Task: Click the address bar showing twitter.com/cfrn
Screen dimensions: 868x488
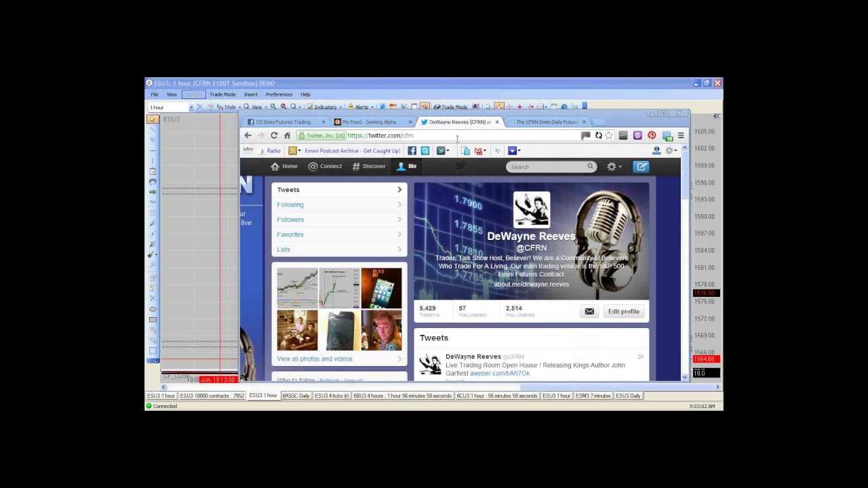Action: [437, 136]
